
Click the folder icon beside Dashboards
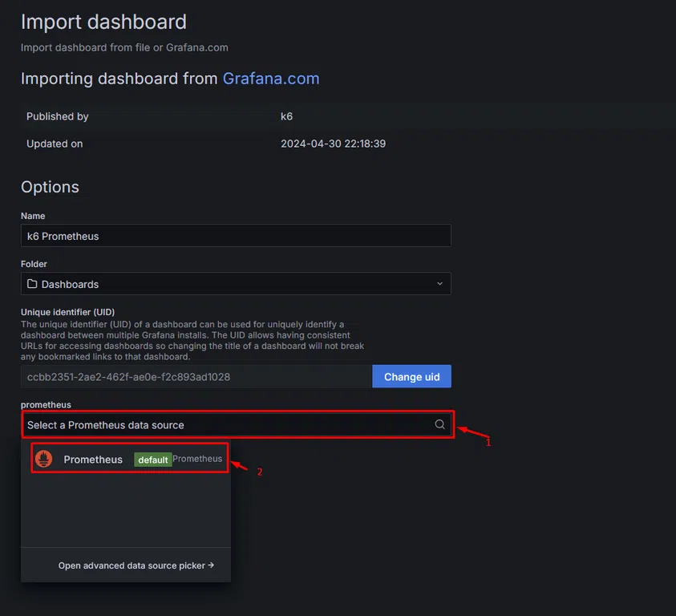[32, 284]
